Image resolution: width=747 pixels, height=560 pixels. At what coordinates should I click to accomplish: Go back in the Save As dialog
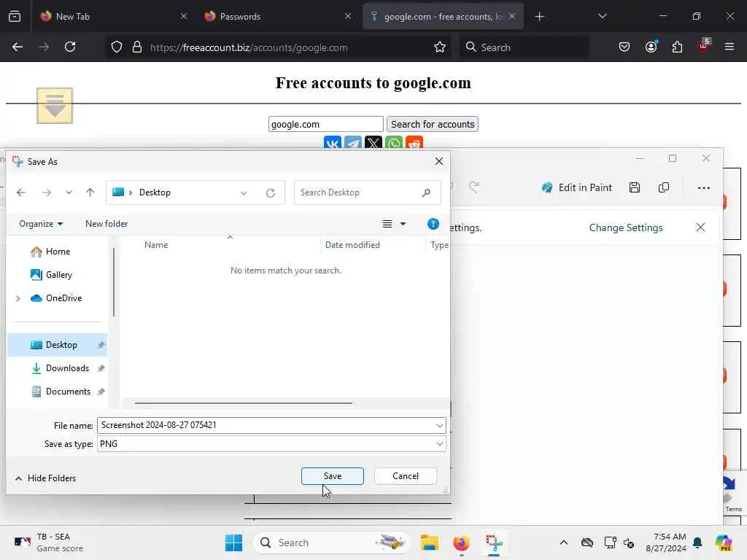21,192
